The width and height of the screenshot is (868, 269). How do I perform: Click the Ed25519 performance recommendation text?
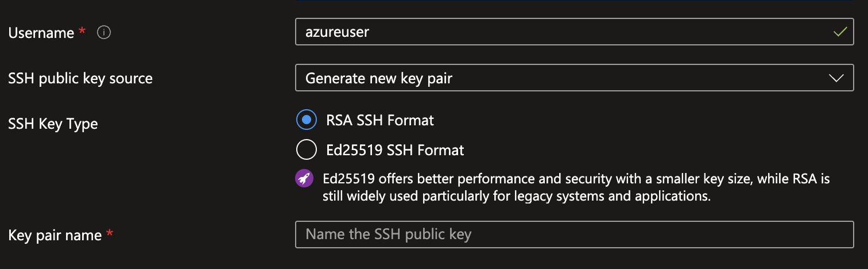click(x=575, y=187)
